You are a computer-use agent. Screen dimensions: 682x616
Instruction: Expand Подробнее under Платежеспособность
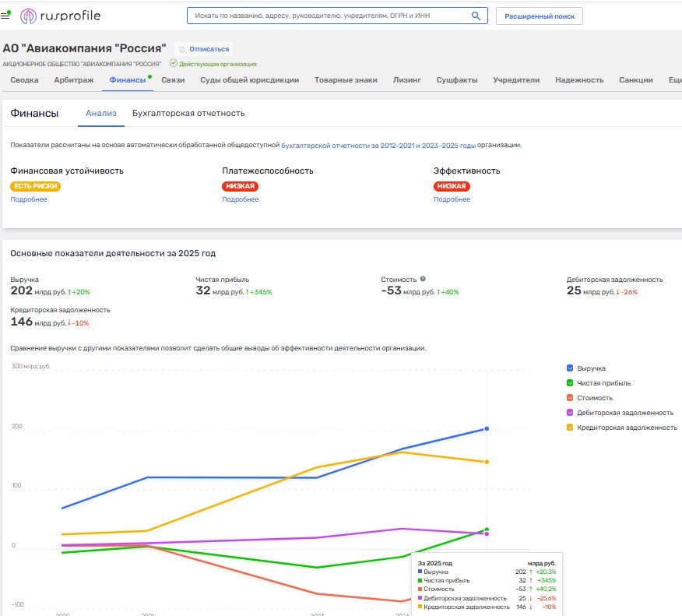pyautogui.click(x=240, y=199)
